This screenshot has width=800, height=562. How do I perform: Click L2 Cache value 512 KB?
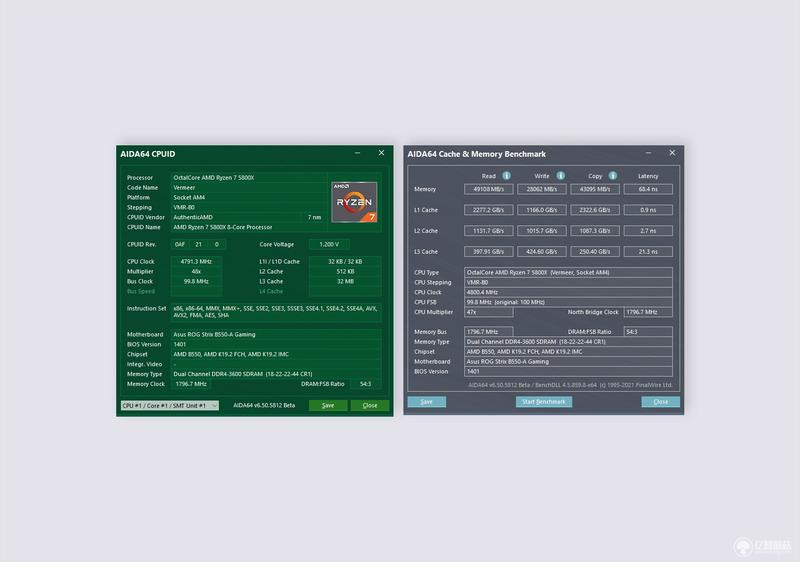(x=345, y=271)
